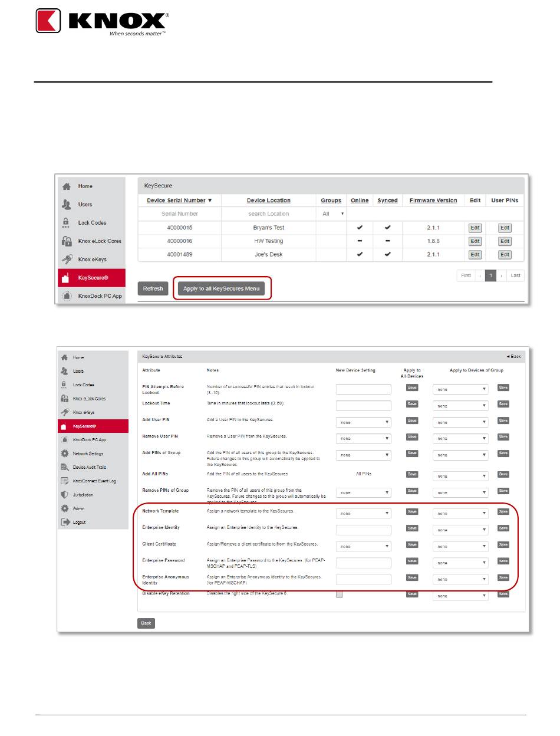Click Home icon in KeySecure device list sidebar
560x736 pixels.
coord(67,186)
